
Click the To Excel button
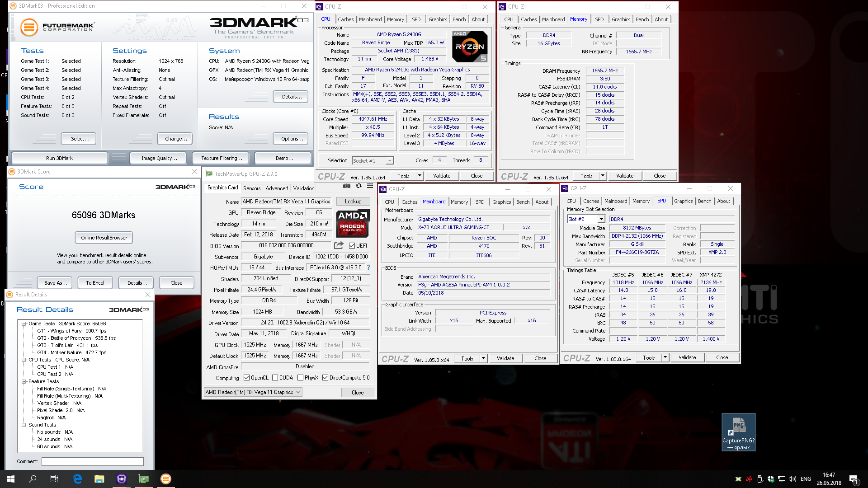click(x=95, y=283)
